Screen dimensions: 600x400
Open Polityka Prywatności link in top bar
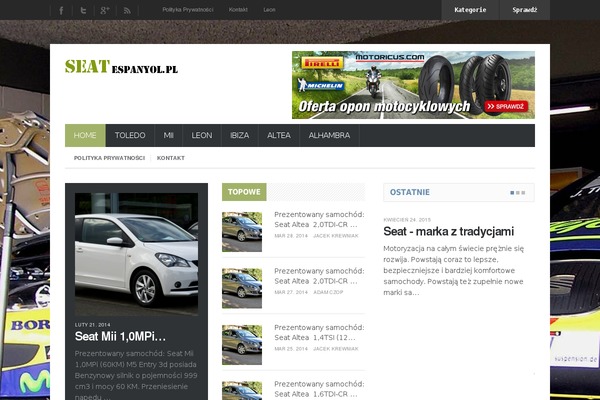[188, 10]
